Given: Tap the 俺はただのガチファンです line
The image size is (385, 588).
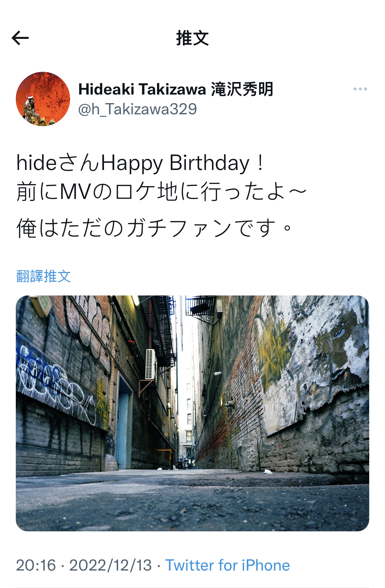Looking at the screenshot, I should point(154,228).
